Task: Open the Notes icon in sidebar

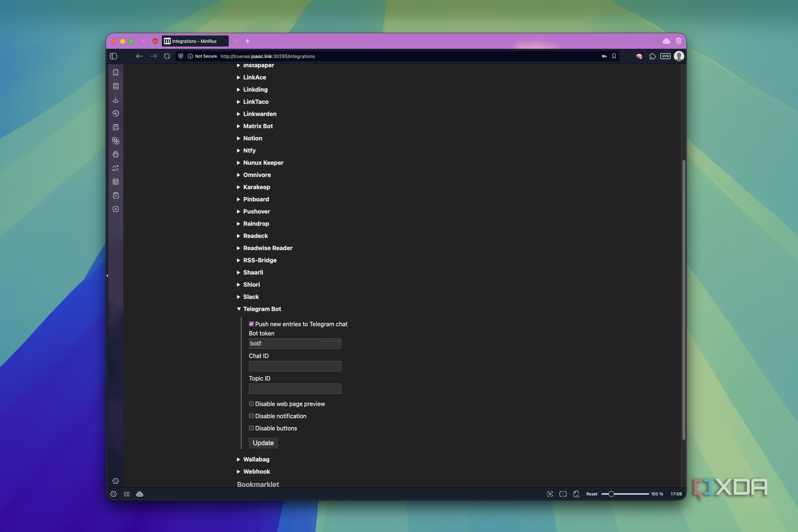Action: coord(116,127)
